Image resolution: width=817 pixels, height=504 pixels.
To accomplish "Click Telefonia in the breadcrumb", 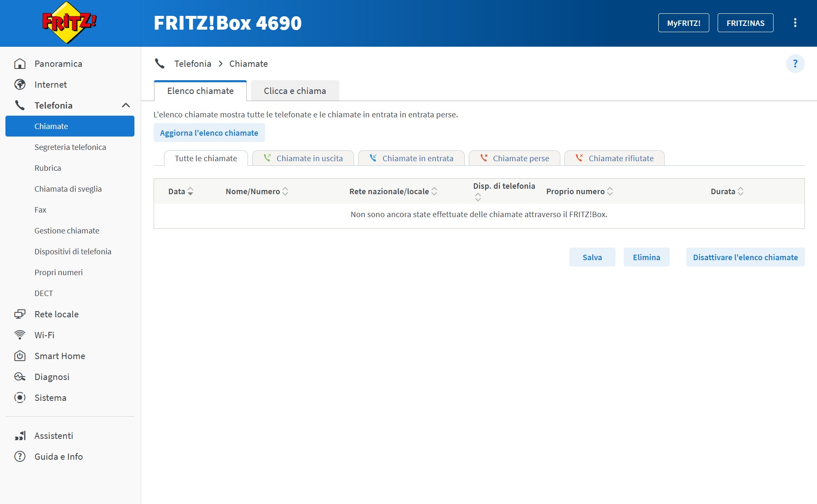I will [192, 63].
